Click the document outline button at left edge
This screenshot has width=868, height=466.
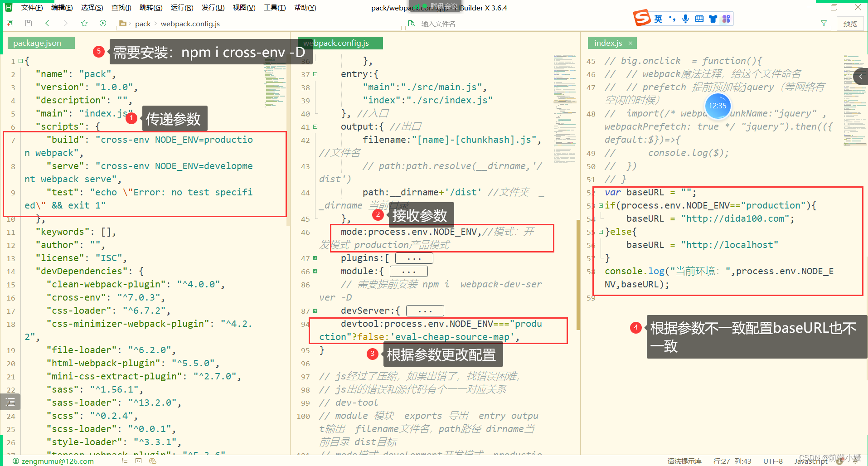click(x=10, y=402)
